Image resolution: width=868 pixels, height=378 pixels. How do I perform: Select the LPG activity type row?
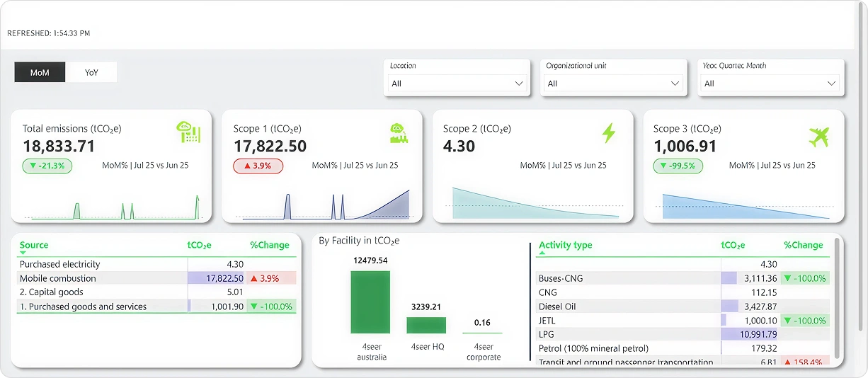(547, 334)
